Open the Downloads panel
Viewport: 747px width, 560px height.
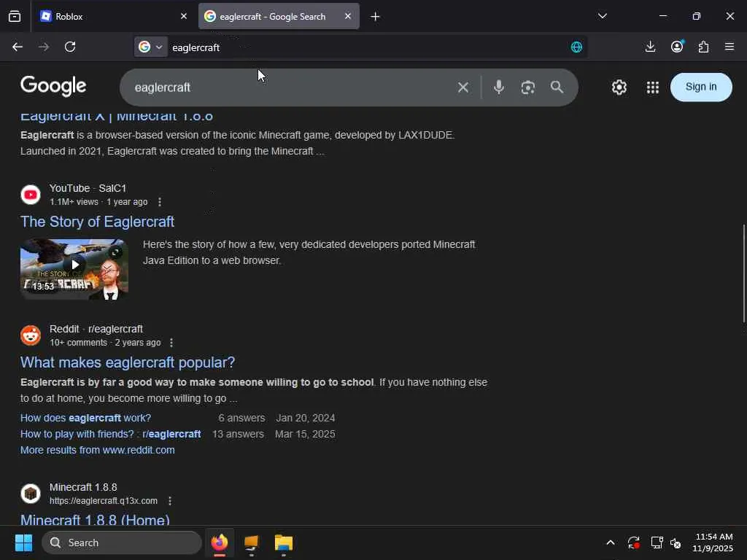[x=650, y=47]
